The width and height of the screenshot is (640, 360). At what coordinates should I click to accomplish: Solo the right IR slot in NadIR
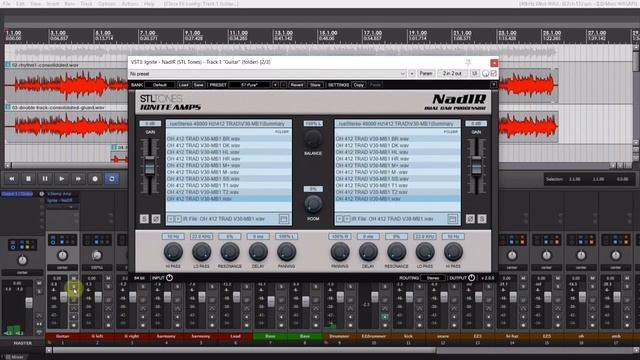482,219
